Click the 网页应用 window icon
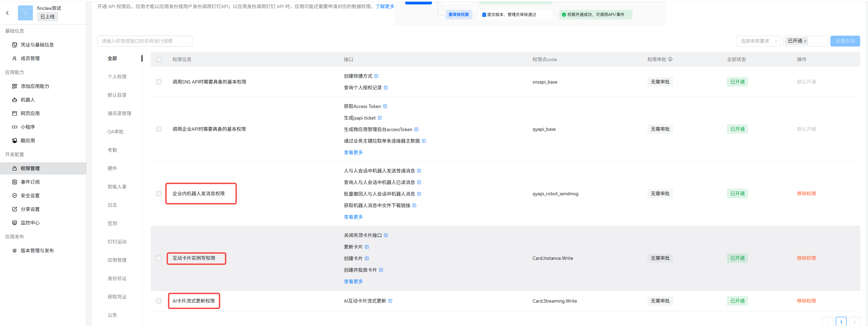 (15, 113)
